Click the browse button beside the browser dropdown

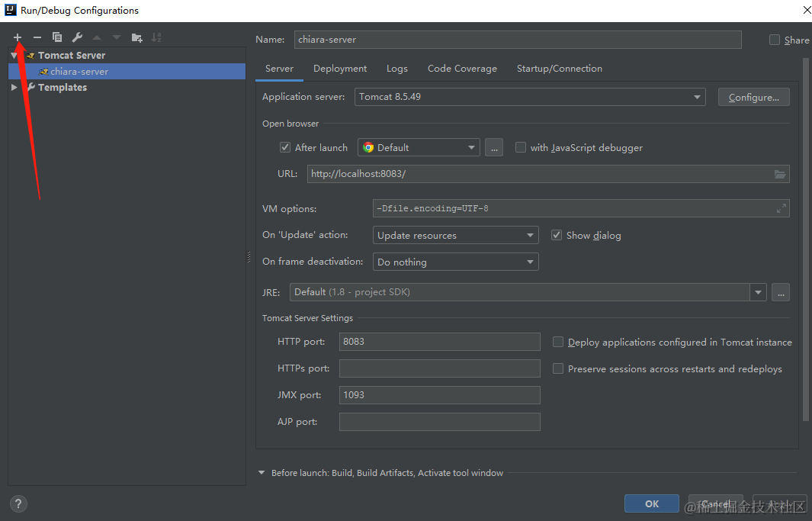click(494, 148)
